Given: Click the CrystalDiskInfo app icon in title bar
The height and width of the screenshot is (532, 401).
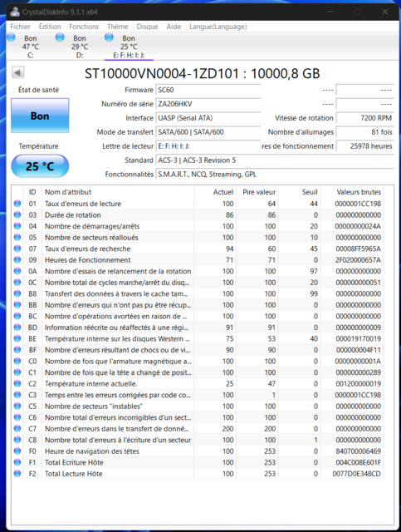Looking at the screenshot, I should coord(15,12).
